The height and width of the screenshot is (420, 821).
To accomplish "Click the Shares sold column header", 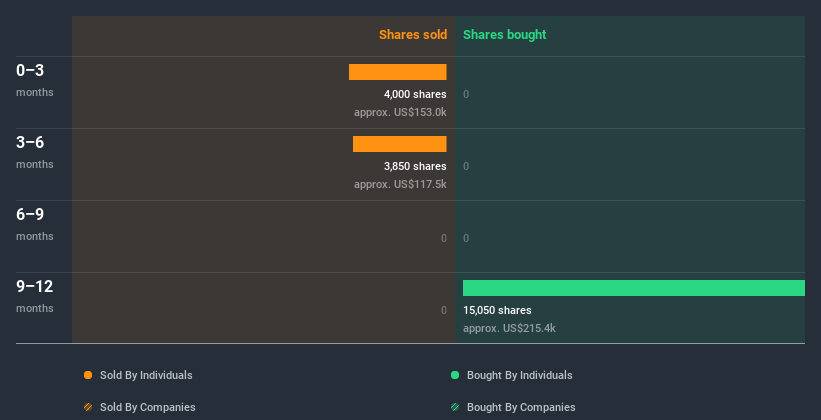I will click(413, 35).
